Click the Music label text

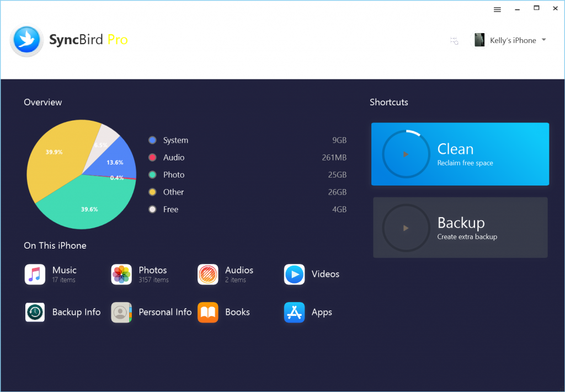click(65, 270)
